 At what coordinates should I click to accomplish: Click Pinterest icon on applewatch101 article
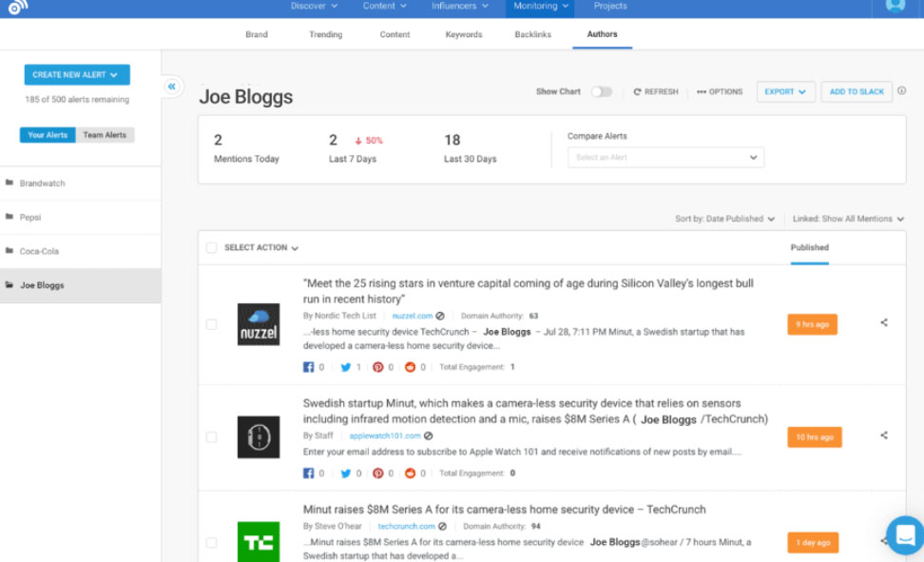pos(377,473)
